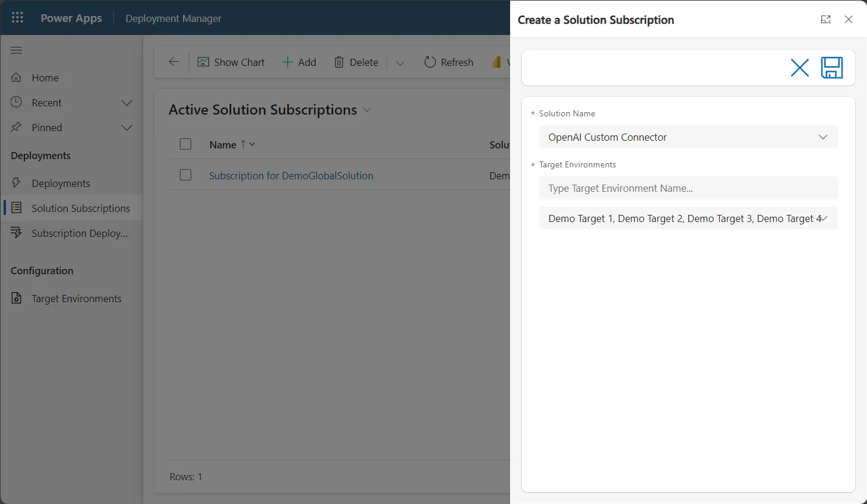
Task: Go to Deployments page
Action: [x=61, y=183]
